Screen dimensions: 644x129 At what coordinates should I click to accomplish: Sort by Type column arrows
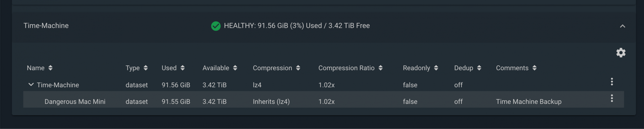click(x=146, y=68)
